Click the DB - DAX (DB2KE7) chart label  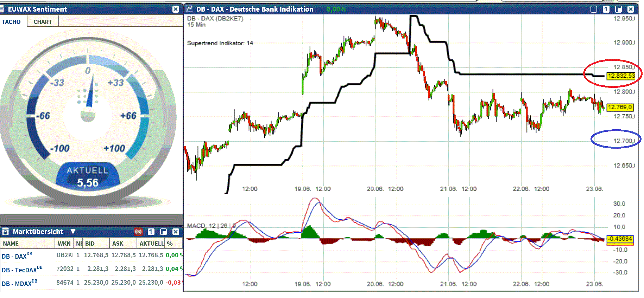[215, 19]
